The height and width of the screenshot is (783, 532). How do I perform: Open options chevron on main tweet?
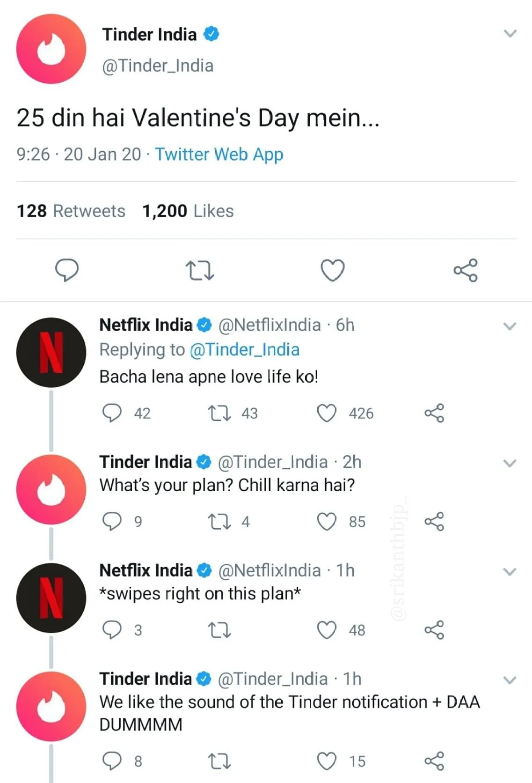510,34
